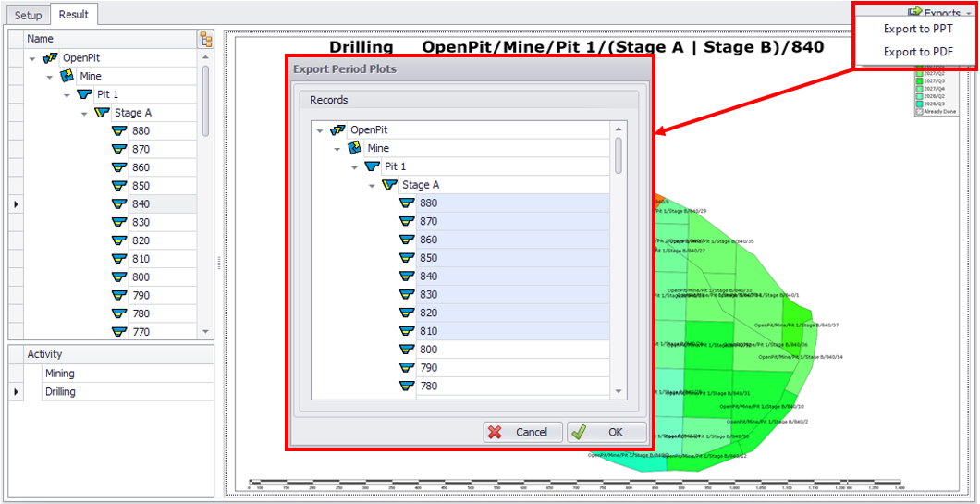Click bench 810 icon in export dialog
Viewport: 980px width, 504px height.
pyautogui.click(x=408, y=331)
